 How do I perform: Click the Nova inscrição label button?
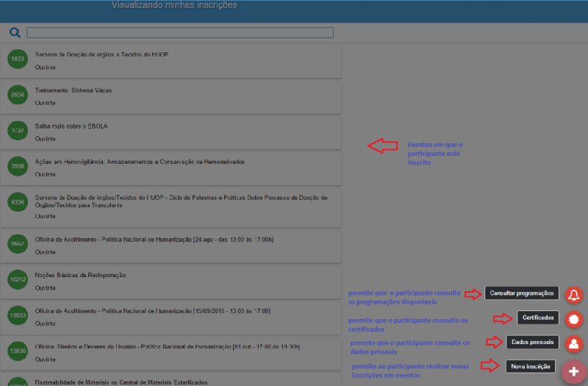coord(530,366)
